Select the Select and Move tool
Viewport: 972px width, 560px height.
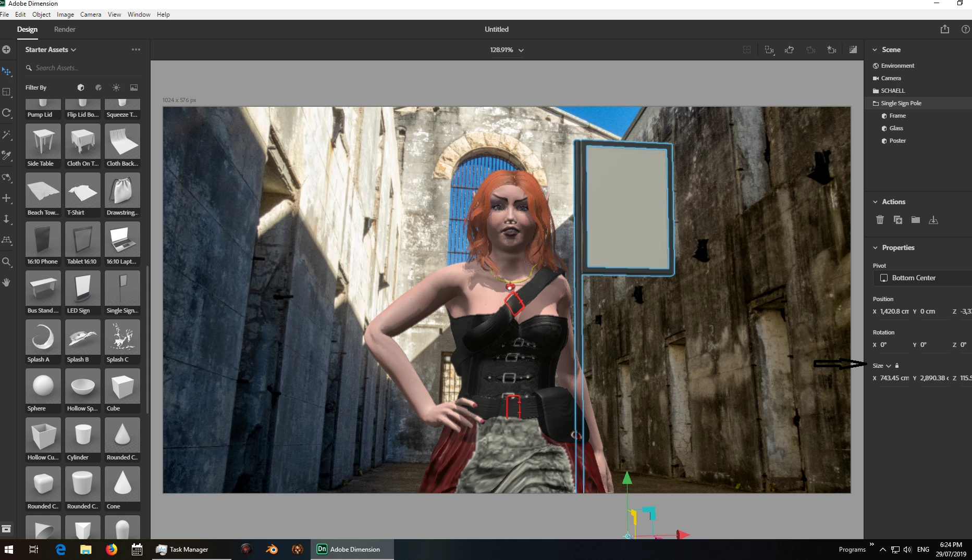(x=7, y=71)
